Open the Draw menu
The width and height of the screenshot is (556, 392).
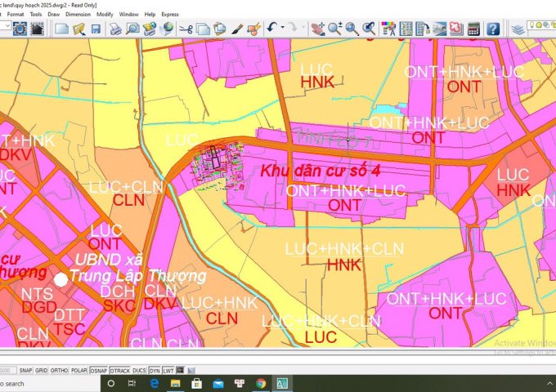(53, 14)
